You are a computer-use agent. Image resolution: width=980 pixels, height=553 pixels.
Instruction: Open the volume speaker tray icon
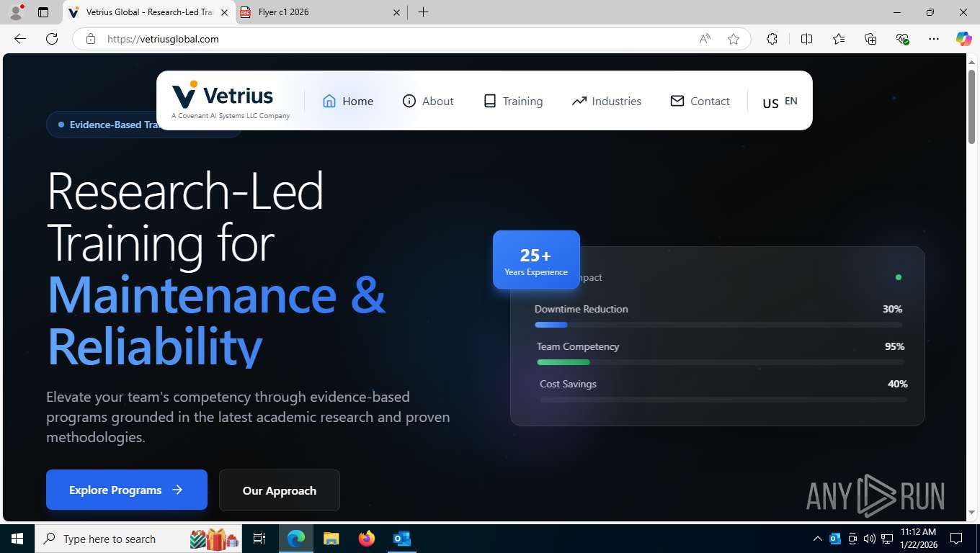pyautogui.click(x=870, y=539)
